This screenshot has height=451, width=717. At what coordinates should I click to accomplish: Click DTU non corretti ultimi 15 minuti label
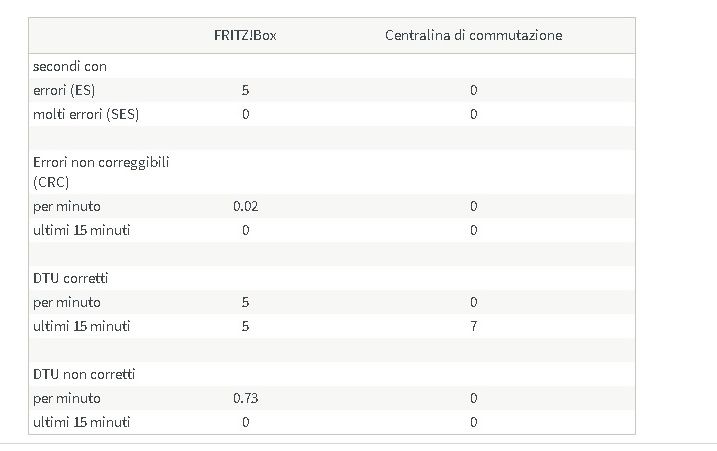click(81, 422)
